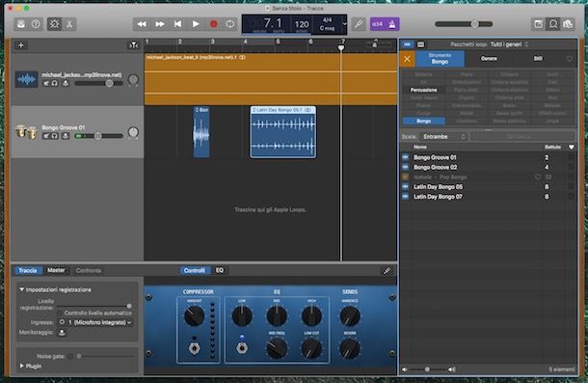The width and height of the screenshot is (588, 383).
Task: Collapse Impostazioni registrazione section
Action: [x=22, y=289]
